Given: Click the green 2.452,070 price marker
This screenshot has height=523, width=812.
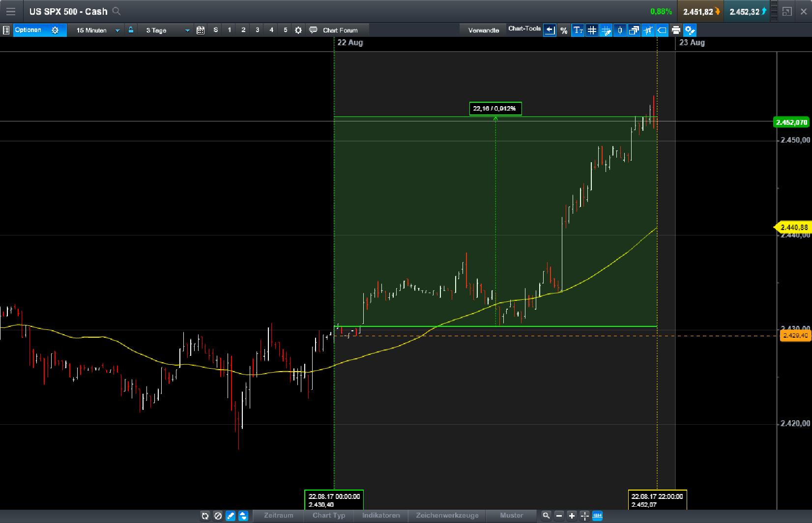Looking at the screenshot, I should [x=791, y=122].
